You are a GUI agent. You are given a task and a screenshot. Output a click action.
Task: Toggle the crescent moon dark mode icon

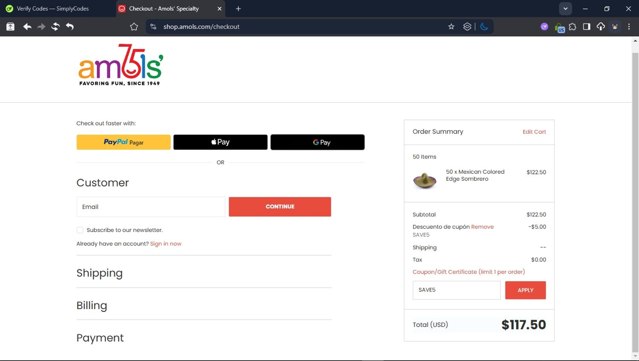(x=484, y=26)
